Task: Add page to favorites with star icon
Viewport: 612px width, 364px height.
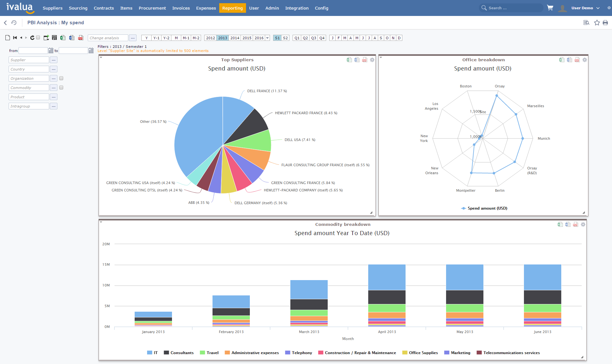Action: pos(597,23)
